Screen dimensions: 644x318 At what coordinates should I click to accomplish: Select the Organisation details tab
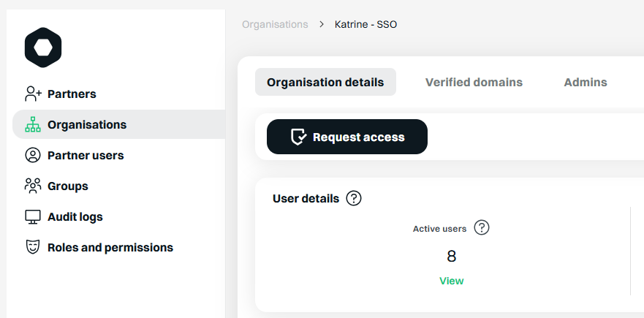[x=325, y=82]
